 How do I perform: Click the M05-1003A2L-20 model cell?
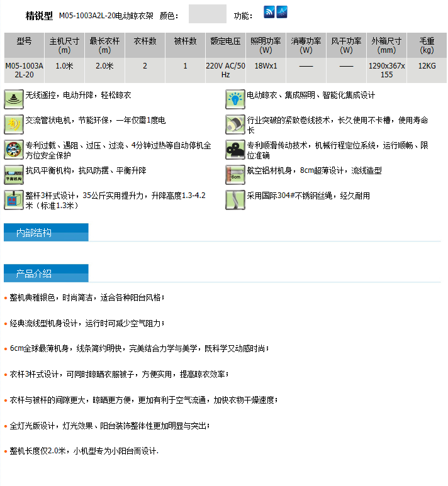coord(24,70)
